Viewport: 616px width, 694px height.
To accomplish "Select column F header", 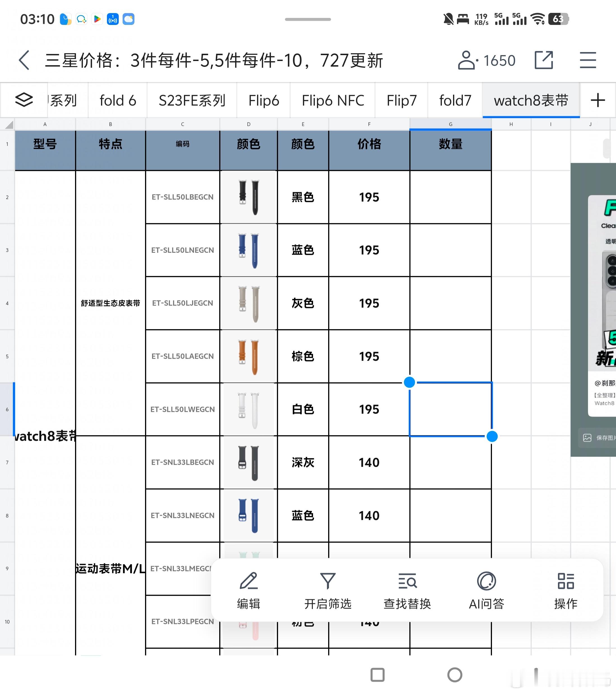I will point(369,124).
